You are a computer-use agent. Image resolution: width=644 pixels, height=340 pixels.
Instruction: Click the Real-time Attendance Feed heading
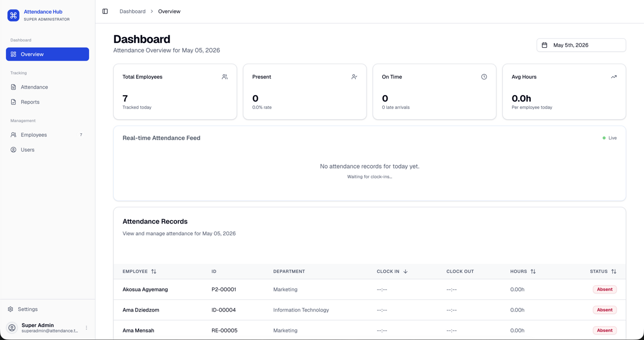(x=162, y=138)
